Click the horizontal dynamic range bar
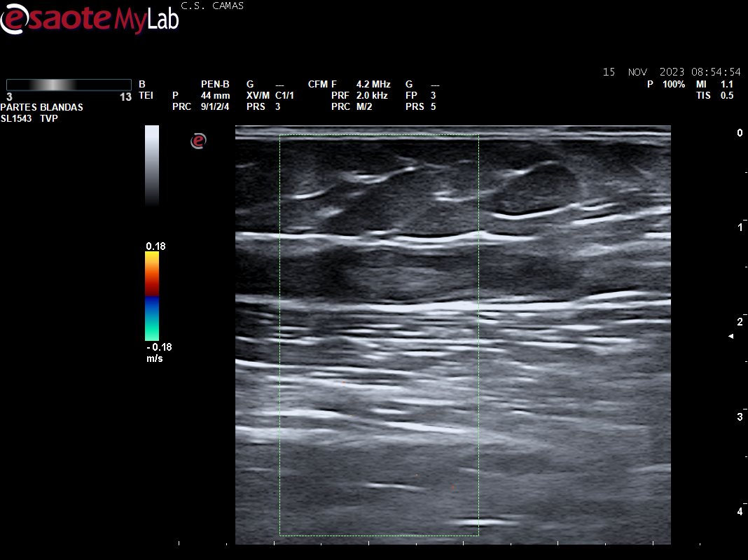 click(69, 85)
